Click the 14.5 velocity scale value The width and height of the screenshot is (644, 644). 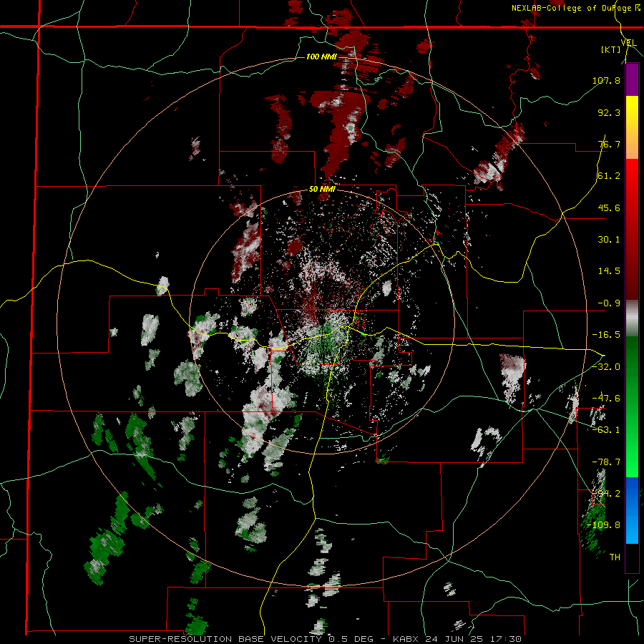point(609,271)
